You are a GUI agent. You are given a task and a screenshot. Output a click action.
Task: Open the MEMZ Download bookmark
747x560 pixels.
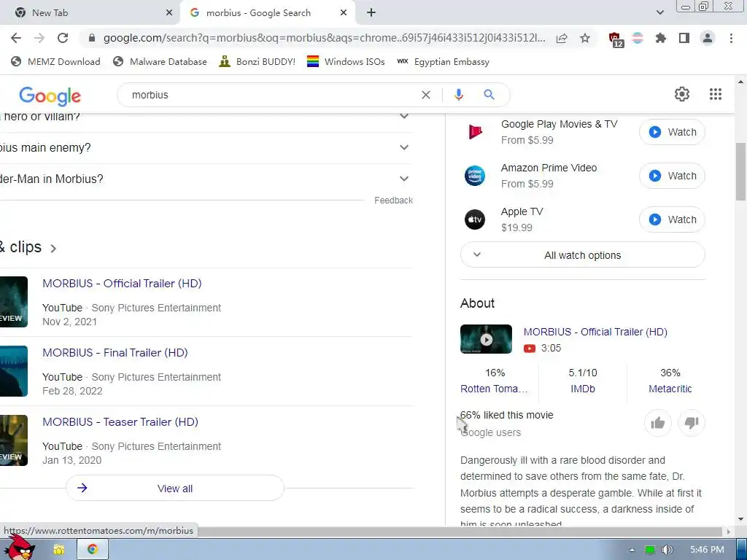click(55, 61)
